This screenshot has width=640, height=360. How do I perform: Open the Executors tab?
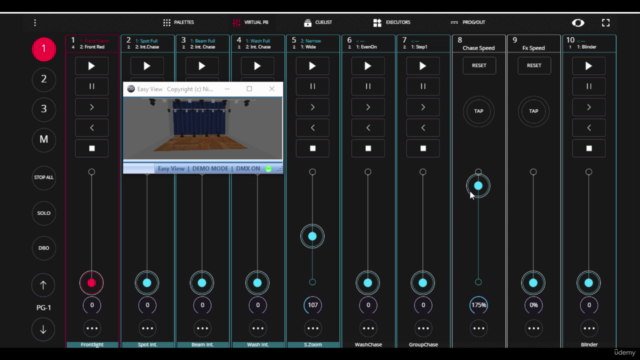point(391,22)
